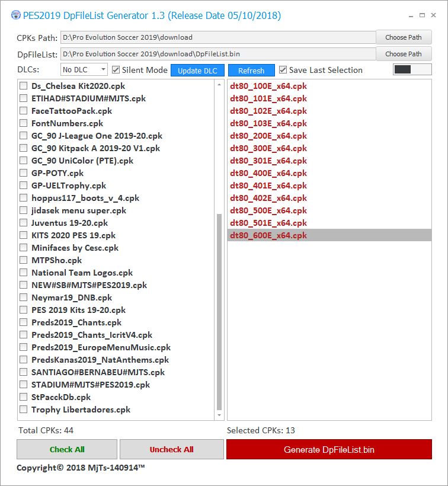Select highlighted dt80_600E_x64.cpk entry
The height and width of the screenshot is (486, 448).
[x=329, y=235]
